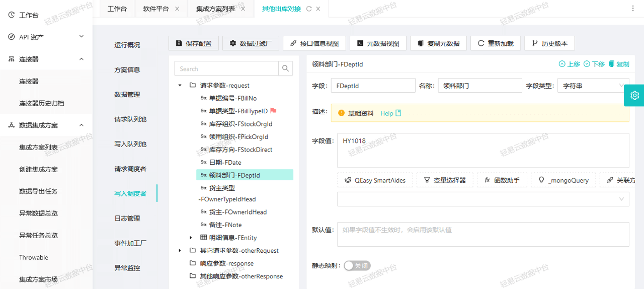Open 事件加工厂 menu item
Screen dimensions: 644x289
[x=130, y=243]
